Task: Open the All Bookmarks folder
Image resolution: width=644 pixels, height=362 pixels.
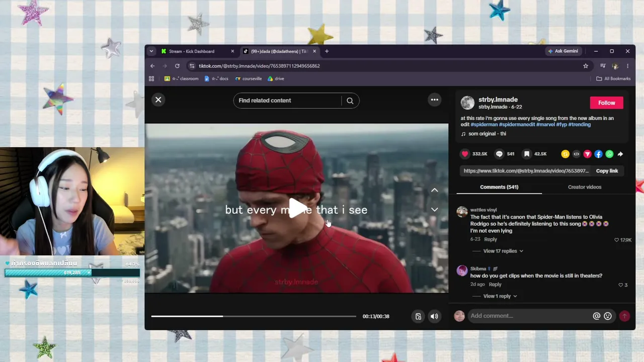Action: tap(613, 79)
